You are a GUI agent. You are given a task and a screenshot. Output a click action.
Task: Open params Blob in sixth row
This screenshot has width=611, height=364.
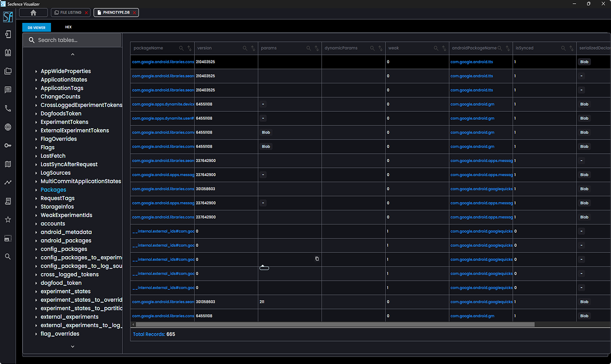click(266, 132)
